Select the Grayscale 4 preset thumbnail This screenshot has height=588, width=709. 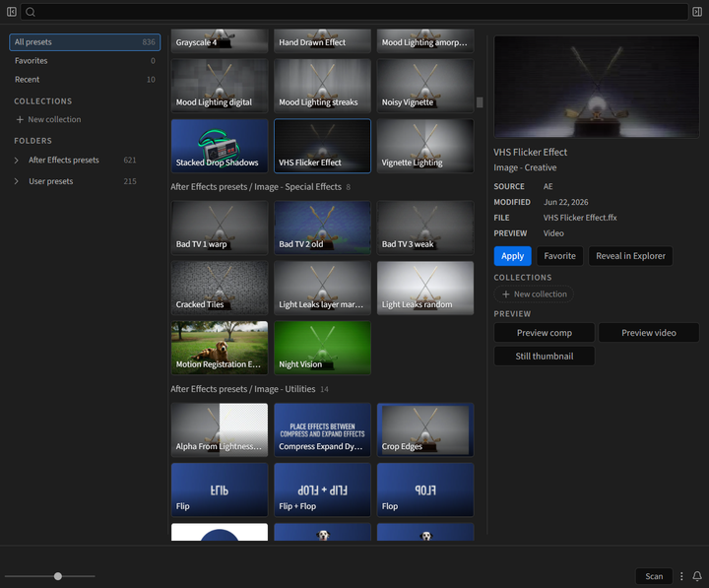[x=220, y=40]
